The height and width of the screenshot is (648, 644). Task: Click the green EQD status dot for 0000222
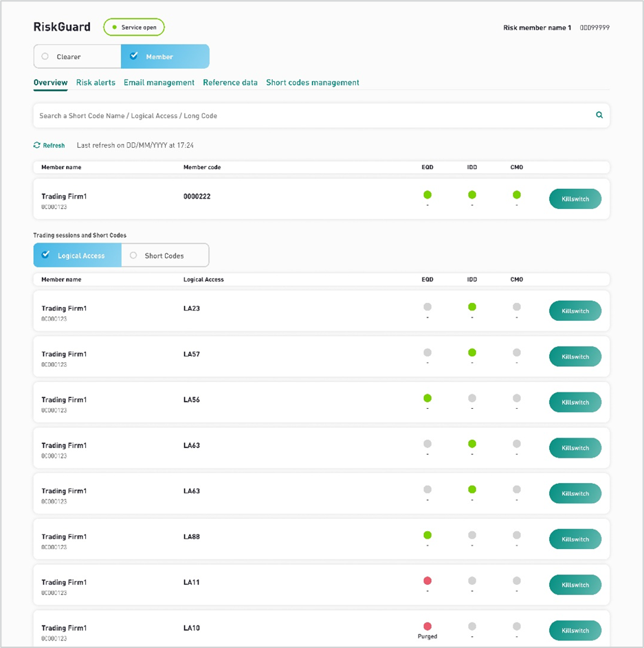tap(428, 194)
